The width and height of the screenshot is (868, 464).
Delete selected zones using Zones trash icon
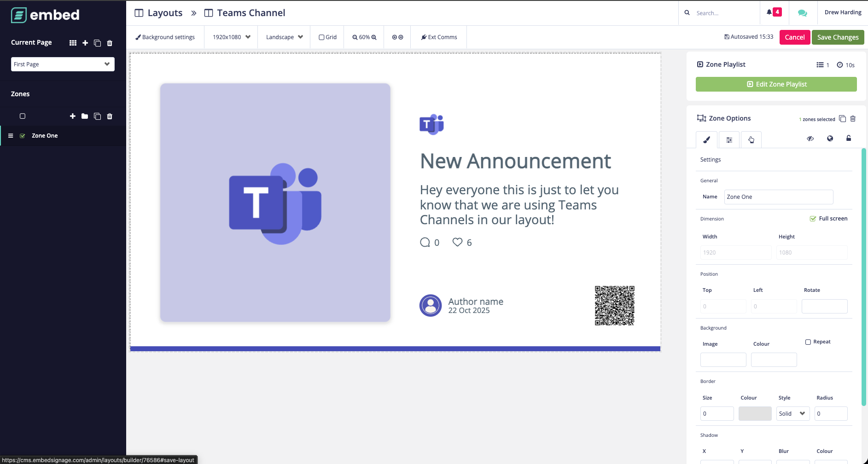110,116
